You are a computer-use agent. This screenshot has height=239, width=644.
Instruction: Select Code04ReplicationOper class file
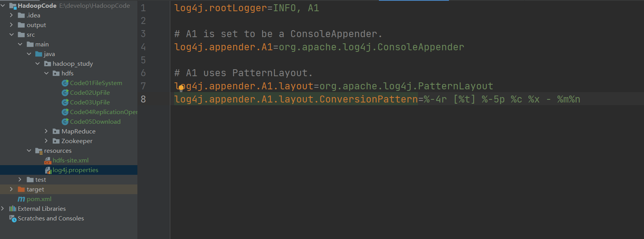[x=104, y=112]
